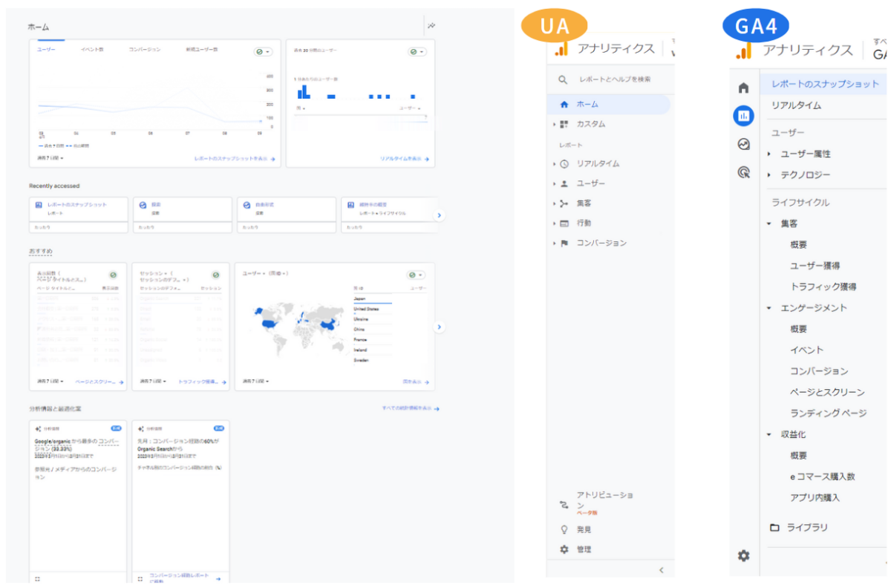
Task: Collapse UA sidebar with bottom chevron
Action: pyautogui.click(x=661, y=570)
